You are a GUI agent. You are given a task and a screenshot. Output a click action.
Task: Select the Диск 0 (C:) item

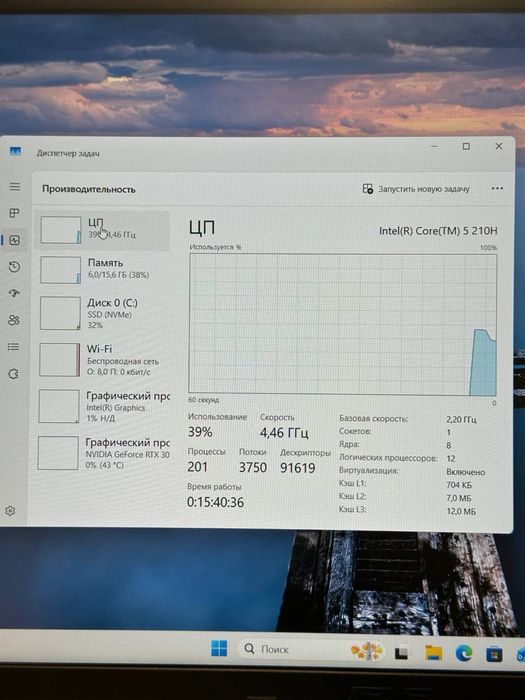102,313
